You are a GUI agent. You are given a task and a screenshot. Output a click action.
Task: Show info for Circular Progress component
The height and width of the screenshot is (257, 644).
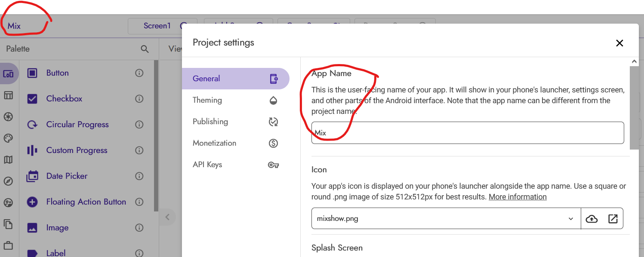[139, 125]
